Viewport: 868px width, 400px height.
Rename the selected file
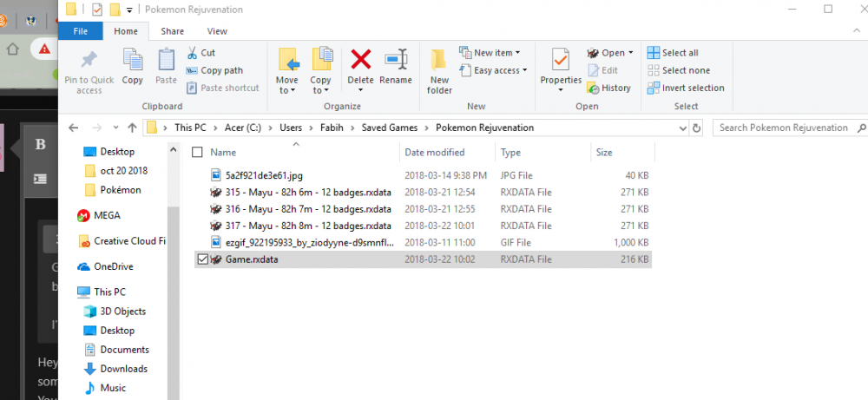point(395,67)
